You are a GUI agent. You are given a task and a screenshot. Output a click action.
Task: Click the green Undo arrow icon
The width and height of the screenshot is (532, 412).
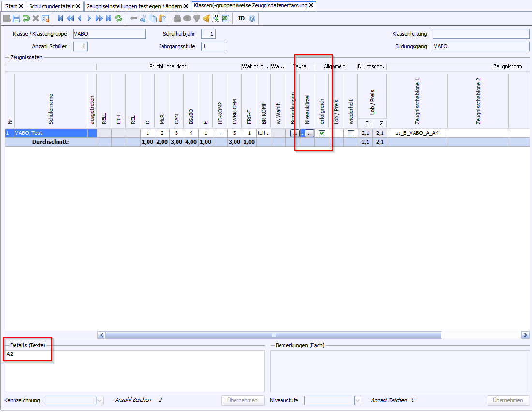click(x=26, y=18)
